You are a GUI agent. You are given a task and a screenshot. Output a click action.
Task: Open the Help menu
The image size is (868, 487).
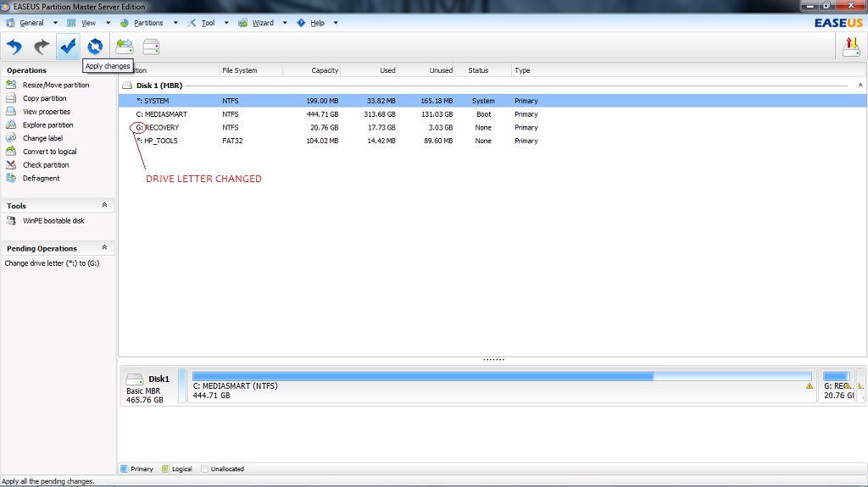click(x=317, y=23)
